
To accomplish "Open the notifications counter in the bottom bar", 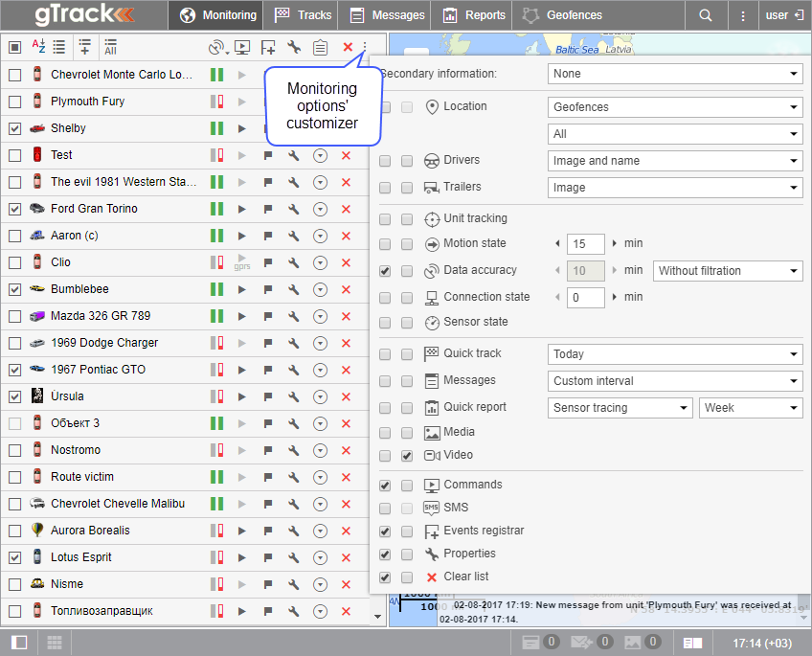I will 540,643.
